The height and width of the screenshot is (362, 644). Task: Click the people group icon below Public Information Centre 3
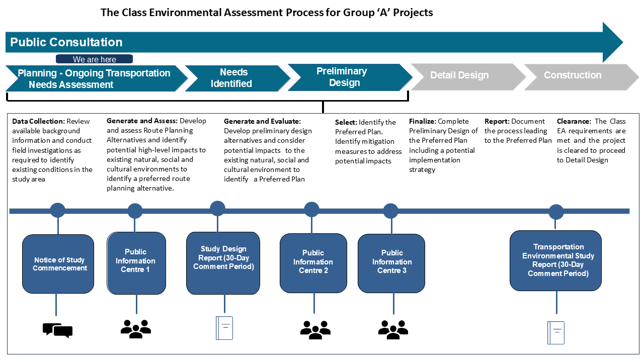(393, 329)
